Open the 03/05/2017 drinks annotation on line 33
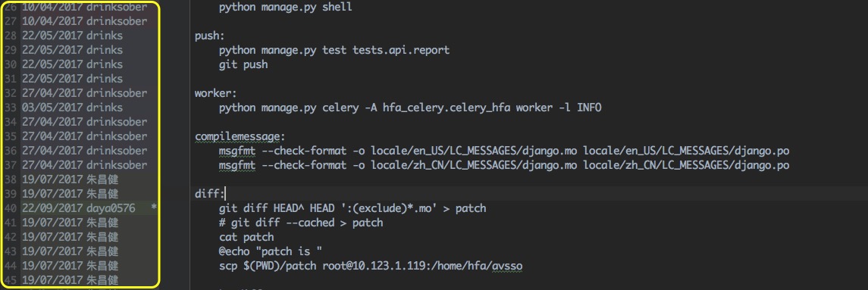868x290 pixels. (x=73, y=108)
